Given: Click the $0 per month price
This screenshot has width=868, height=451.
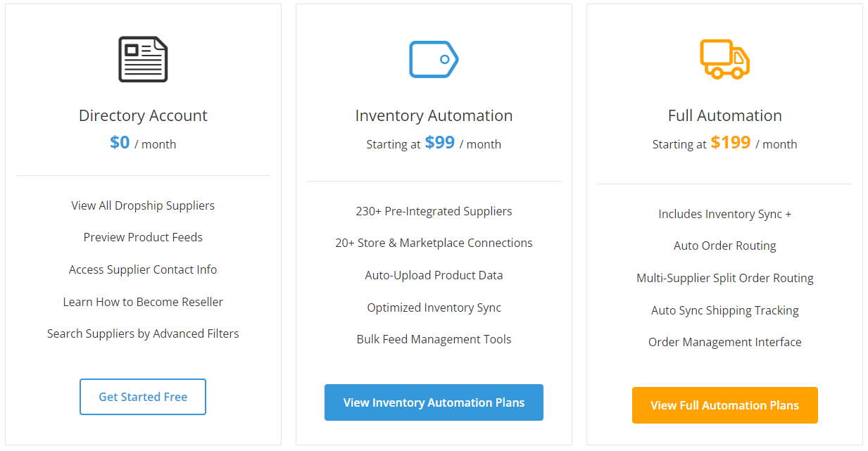Looking at the screenshot, I should (x=143, y=143).
